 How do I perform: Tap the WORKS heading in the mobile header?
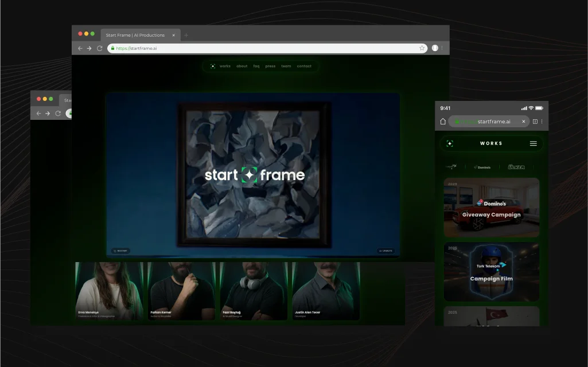point(491,143)
